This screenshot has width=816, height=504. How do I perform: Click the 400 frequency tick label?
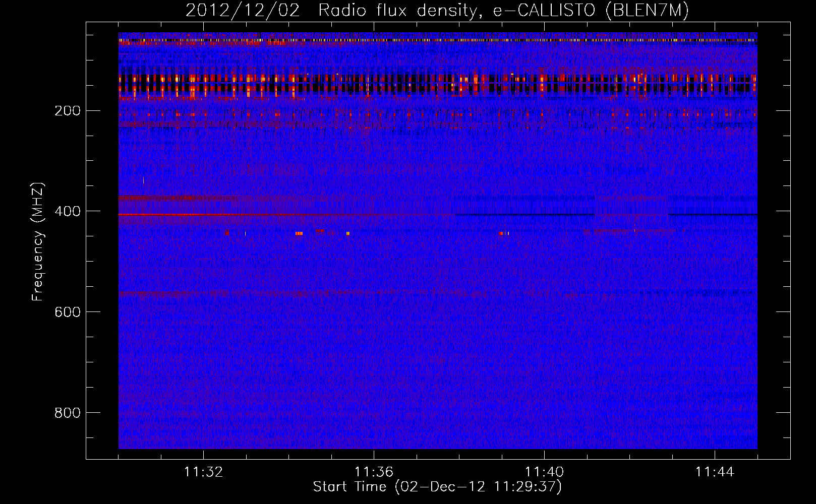(68, 211)
